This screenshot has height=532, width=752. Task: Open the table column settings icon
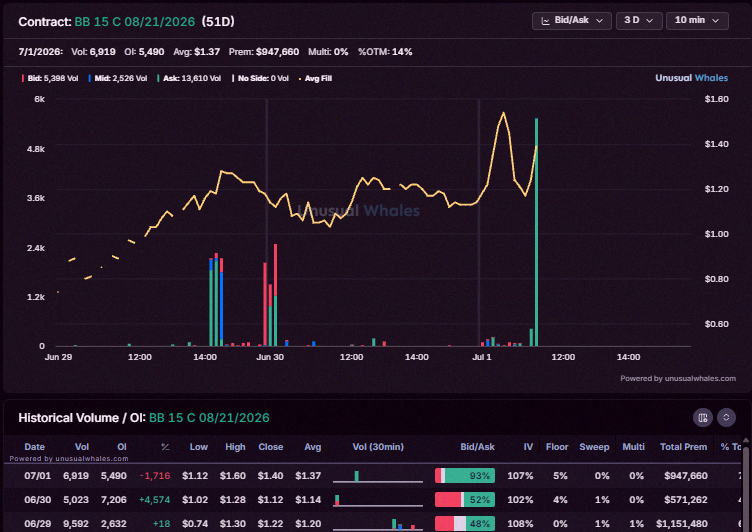pyautogui.click(x=703, y=417)
